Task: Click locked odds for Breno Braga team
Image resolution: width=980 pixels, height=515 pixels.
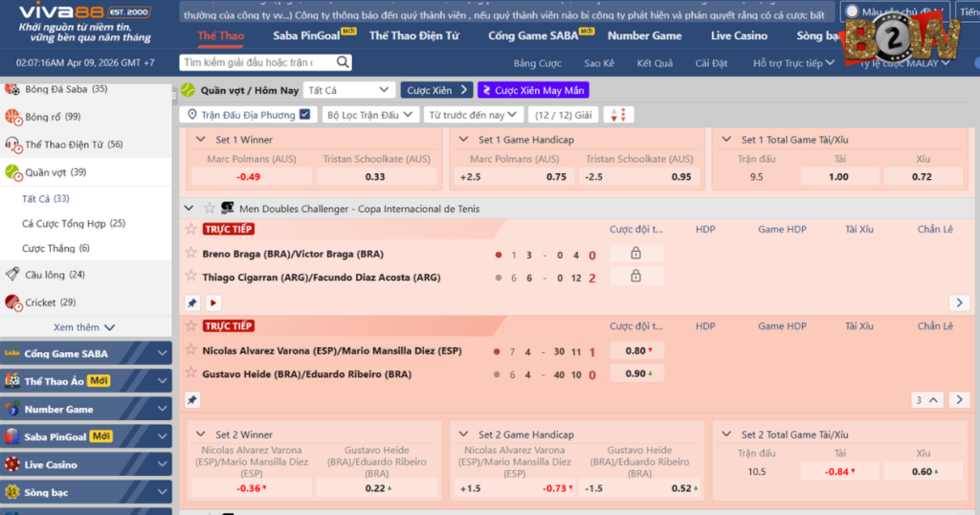Action: (636, 253)
